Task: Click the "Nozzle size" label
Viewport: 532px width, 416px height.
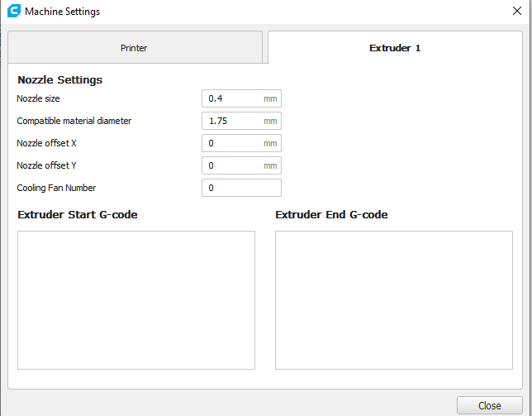Action: pyautogui.click(x=40, y=98)
